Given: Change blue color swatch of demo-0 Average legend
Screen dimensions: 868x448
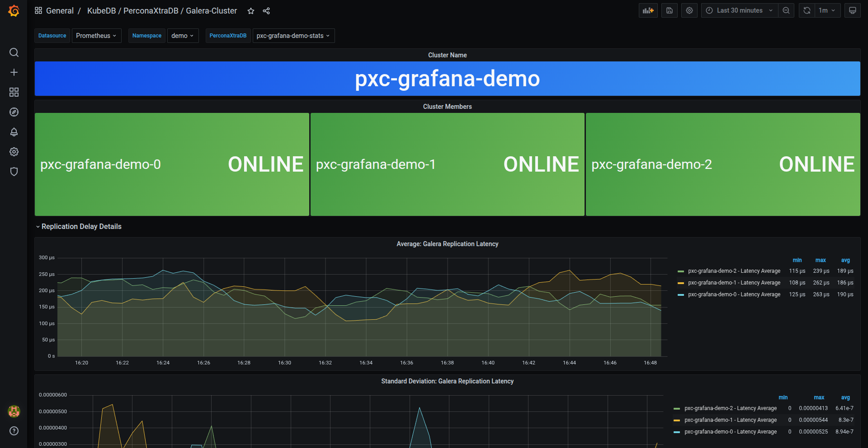Looking at the screenshot, I should [x=681, y=295].
